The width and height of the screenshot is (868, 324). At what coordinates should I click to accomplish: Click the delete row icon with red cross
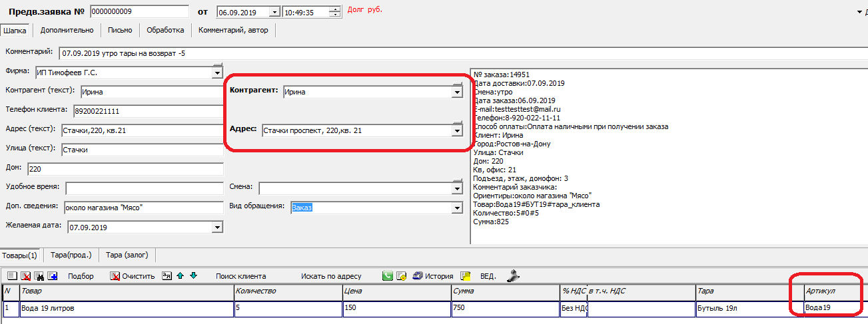tap(26, 276)
